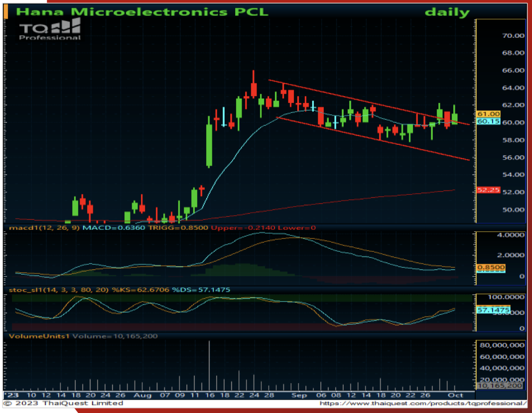Screen dimensions: 532x413
Task: Click the 56.00 price axis label
Action: [x=513, y=157]
